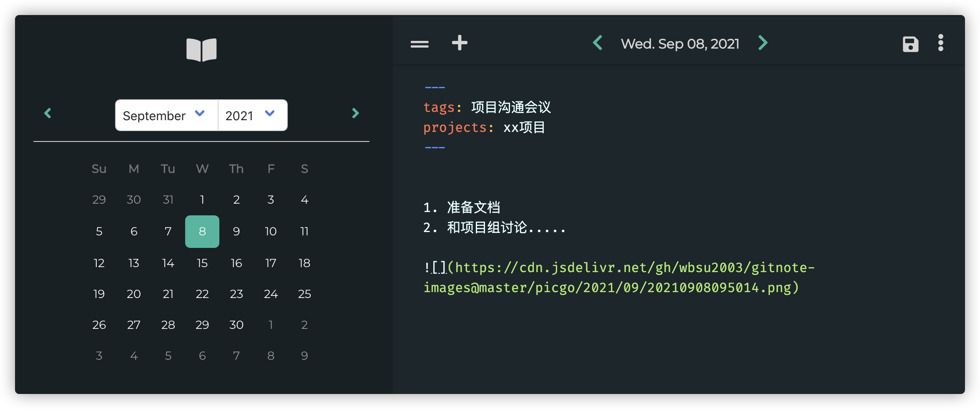Select the highlighted date 8
The height and width of the screenshot is (409, 980).
pos(202,231)
